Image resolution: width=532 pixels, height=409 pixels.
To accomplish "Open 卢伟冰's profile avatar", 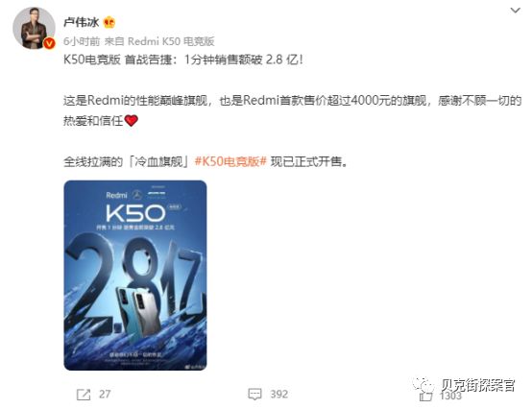I will (34, 28).
